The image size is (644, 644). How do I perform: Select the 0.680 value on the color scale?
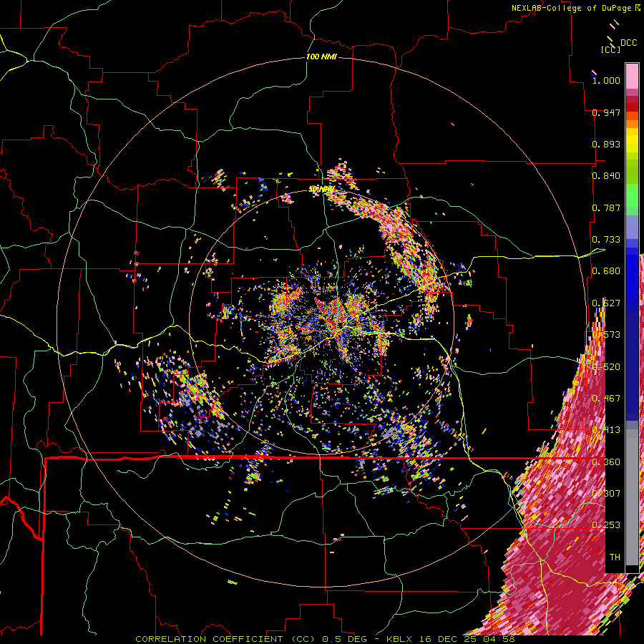tap(606, 271)
